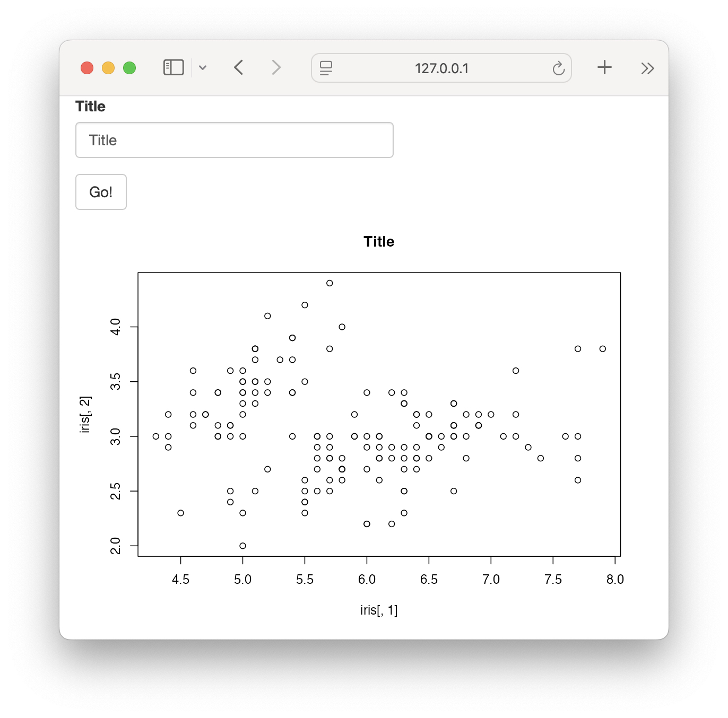Click the iris[, 1] x-axis label
The height and width of the screenshot is (718, 728).
point(379,610)
